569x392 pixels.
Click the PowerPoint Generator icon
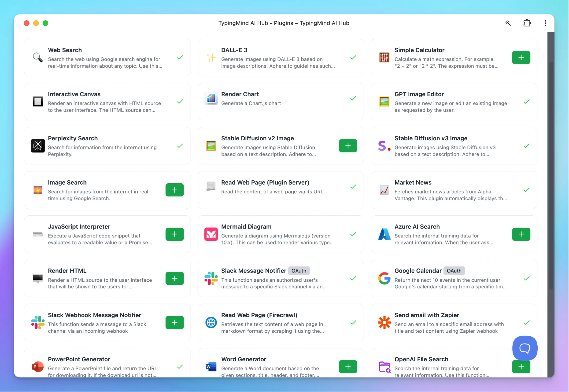point(38,367)
